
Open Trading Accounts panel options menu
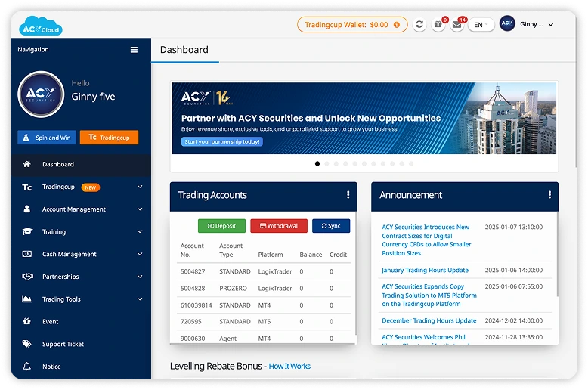348,195
